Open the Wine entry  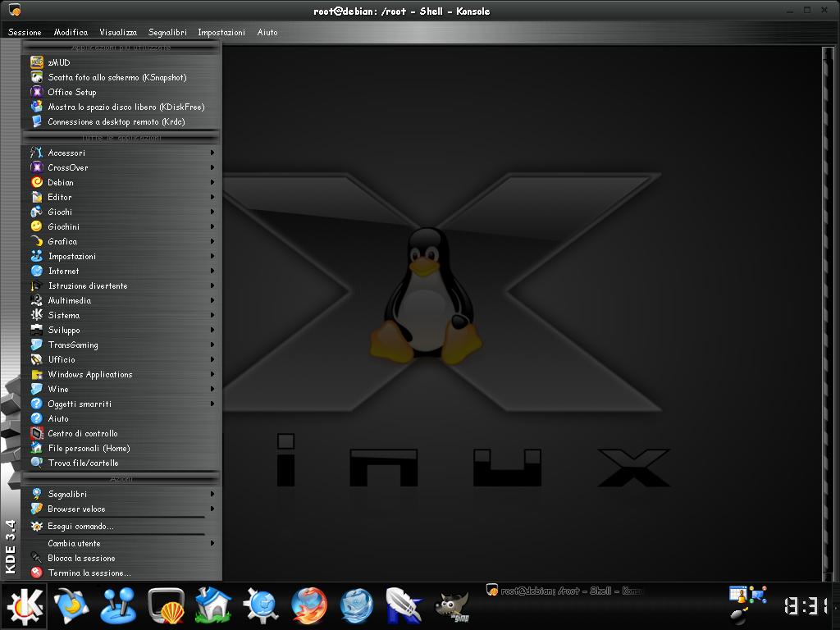(x=121, y=388)
